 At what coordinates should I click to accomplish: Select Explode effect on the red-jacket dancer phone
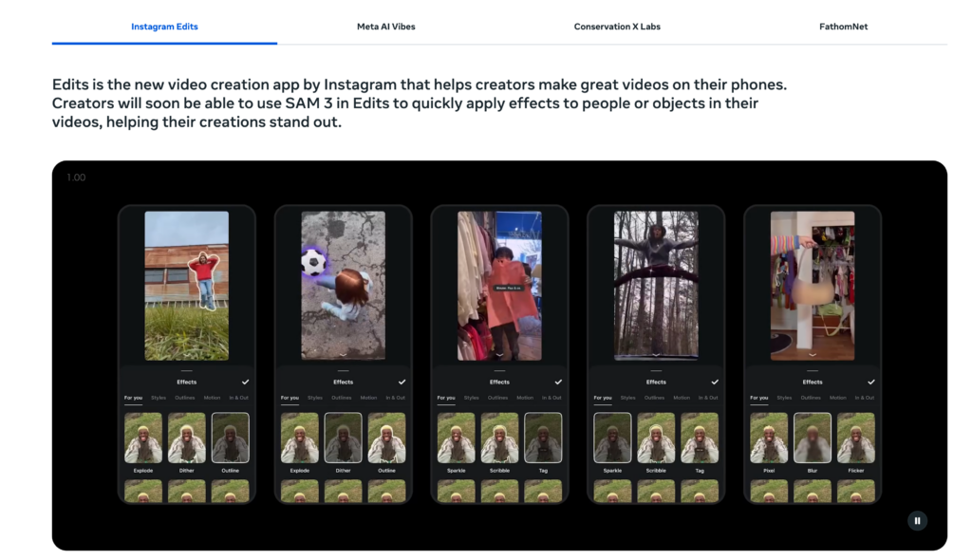(x=142, y=438)
